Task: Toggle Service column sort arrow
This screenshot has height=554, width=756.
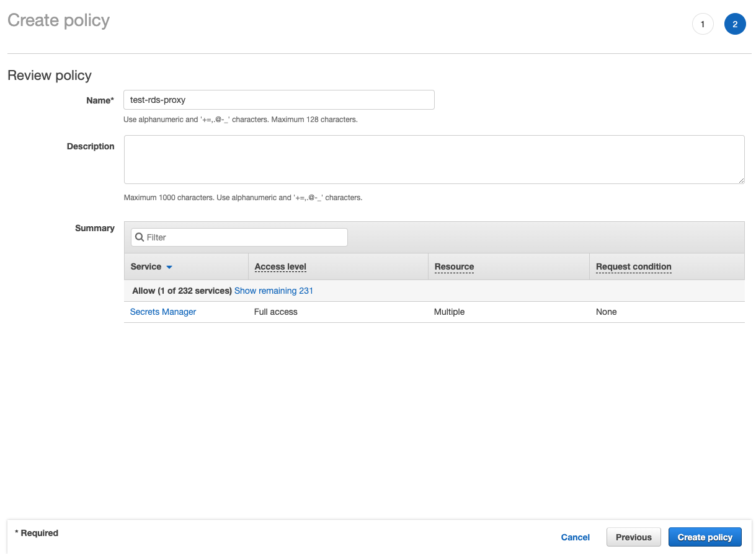Action: (x=169, y=267)
